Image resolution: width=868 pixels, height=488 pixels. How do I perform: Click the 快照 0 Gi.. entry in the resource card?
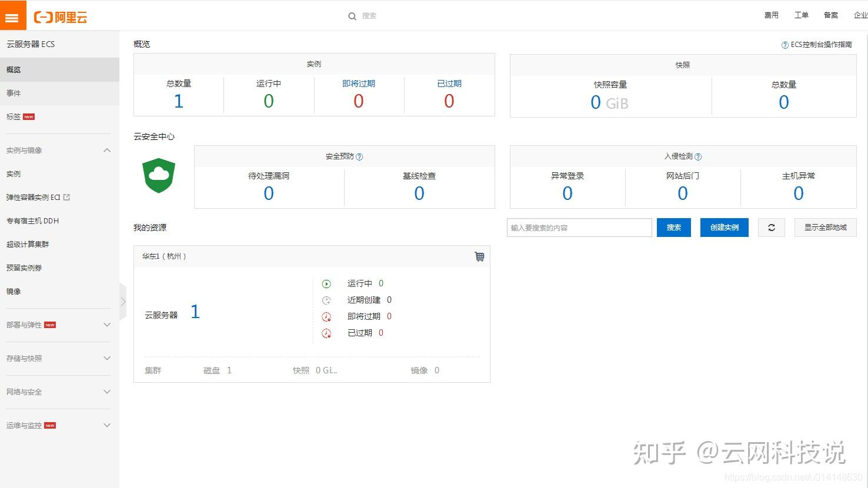(315, 370)
